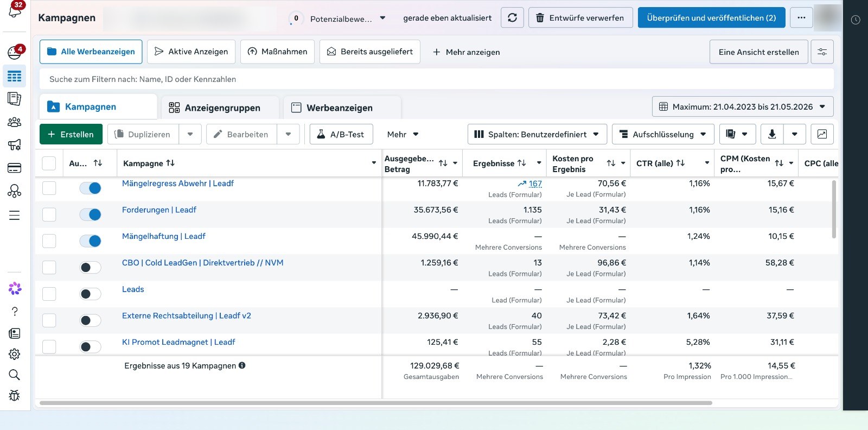868x430 pixels.
Task: Open the megaphone advertising icon in sidebar
Action: 15,145
